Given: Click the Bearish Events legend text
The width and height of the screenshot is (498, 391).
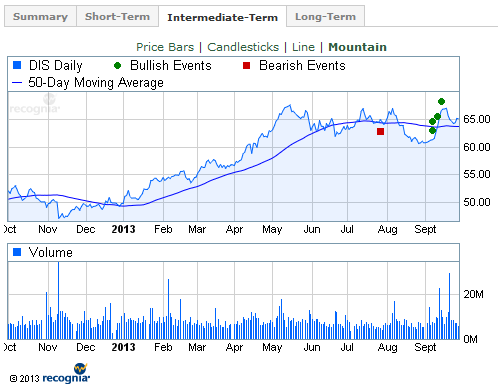Looking at the screenshot, I should pos(302,65).
